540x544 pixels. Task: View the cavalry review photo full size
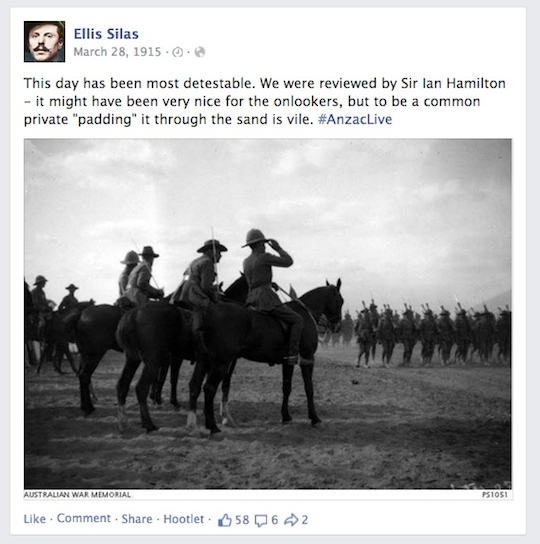pos(268,314)
